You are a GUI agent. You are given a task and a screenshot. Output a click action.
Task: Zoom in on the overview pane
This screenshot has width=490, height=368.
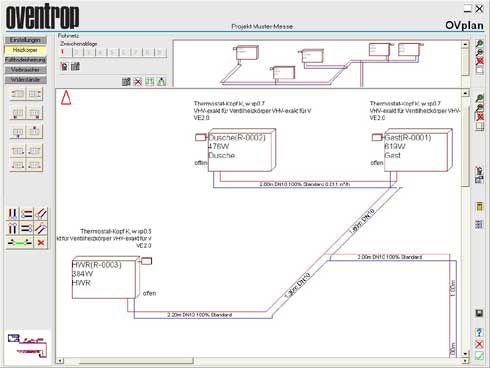pyautogui.click(x=479, y=44)
